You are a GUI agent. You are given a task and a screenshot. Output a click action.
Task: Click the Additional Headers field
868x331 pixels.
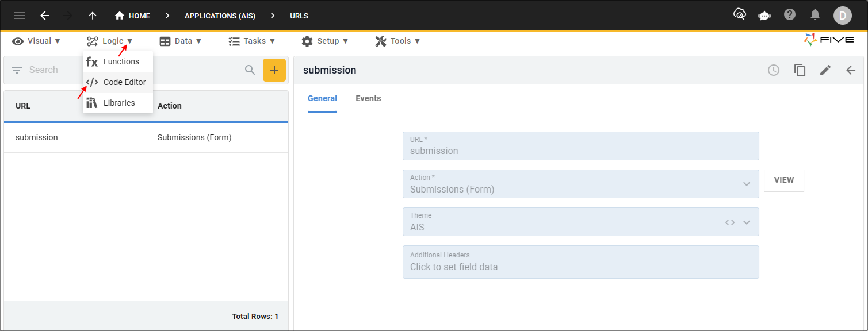[580, 262]
